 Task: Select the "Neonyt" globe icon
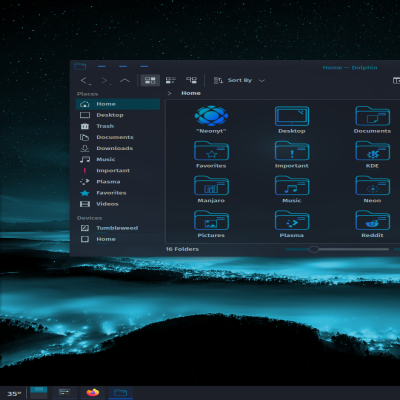coord(211,116)
